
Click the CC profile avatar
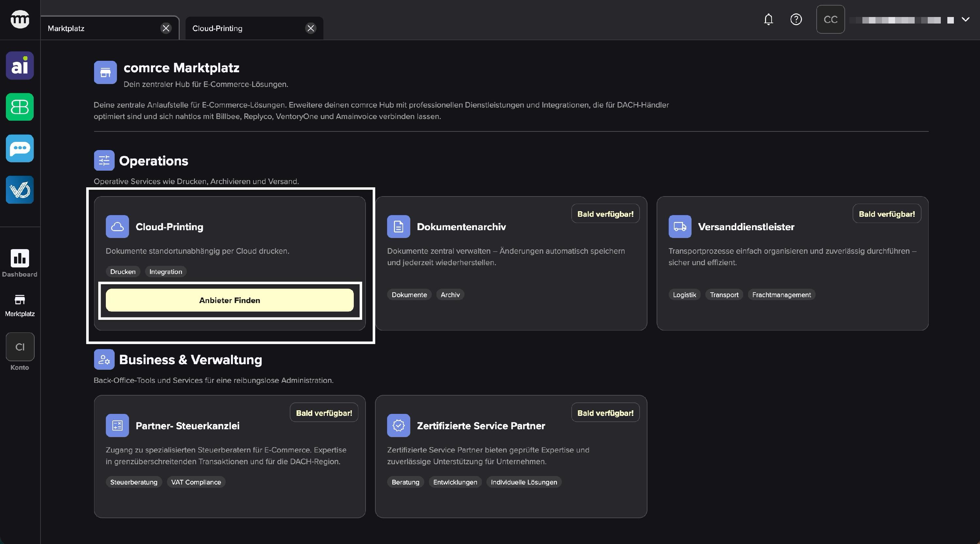pyautogui.click(x=830, y=19)
